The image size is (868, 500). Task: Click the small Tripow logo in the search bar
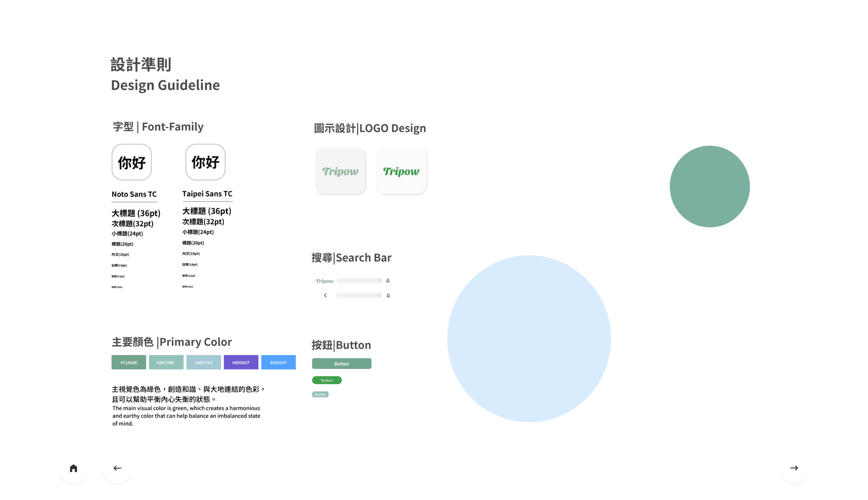(x=324, y=281)
